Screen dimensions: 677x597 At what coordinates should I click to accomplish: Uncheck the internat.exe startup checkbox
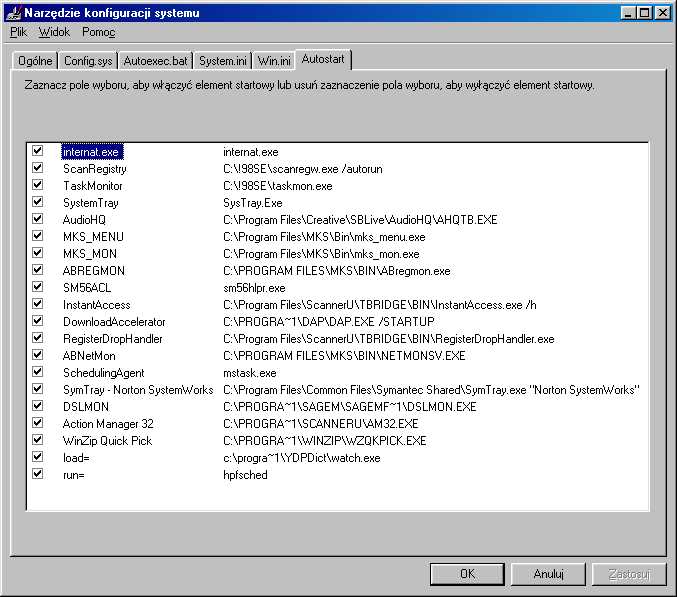(x=38, y=151)
